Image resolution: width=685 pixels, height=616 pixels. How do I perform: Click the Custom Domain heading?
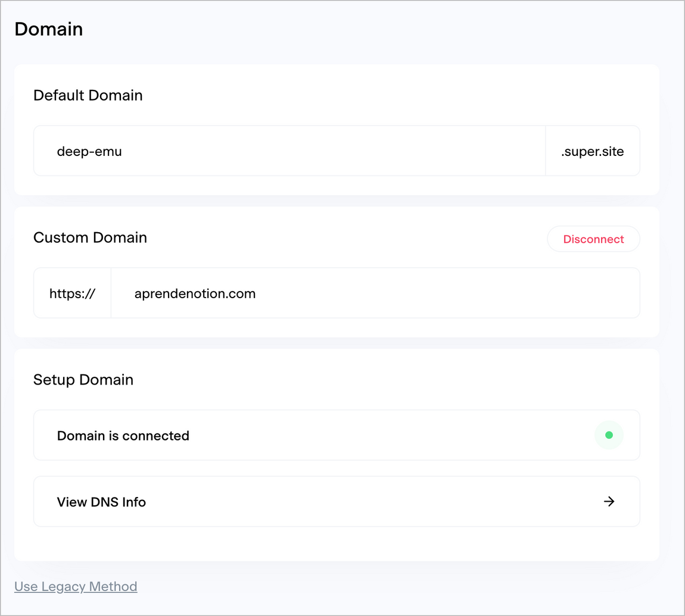(90, 237)
